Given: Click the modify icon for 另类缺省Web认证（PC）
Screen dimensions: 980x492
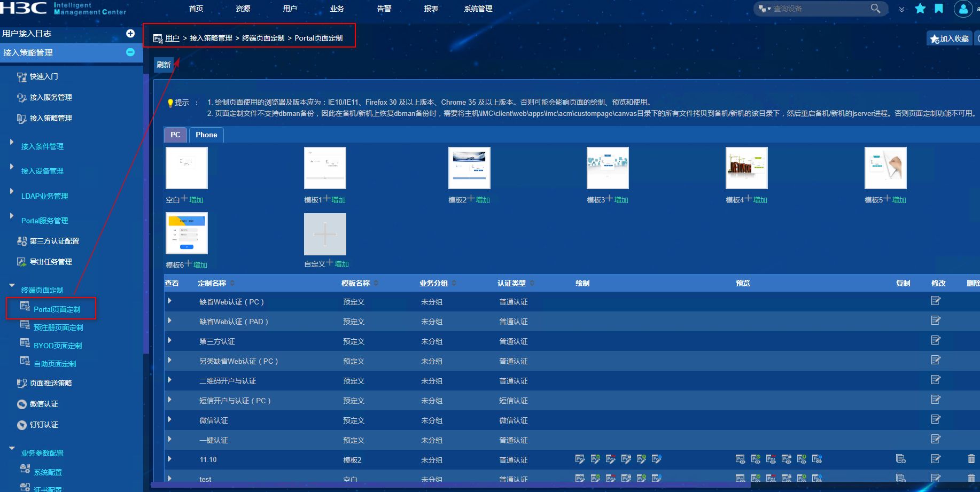Looking at the screenshot, I should [x=936, y=360].
